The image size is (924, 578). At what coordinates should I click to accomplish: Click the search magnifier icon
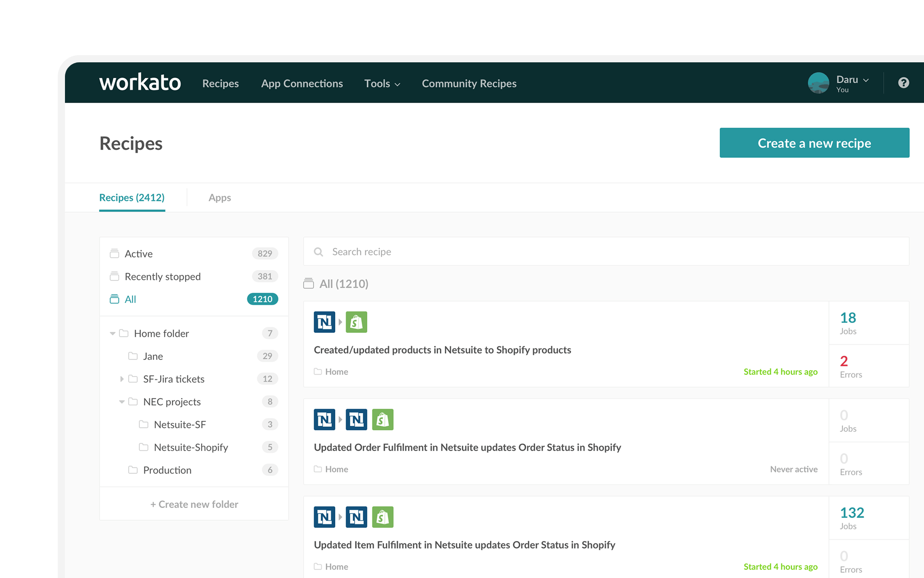(319, 252)
